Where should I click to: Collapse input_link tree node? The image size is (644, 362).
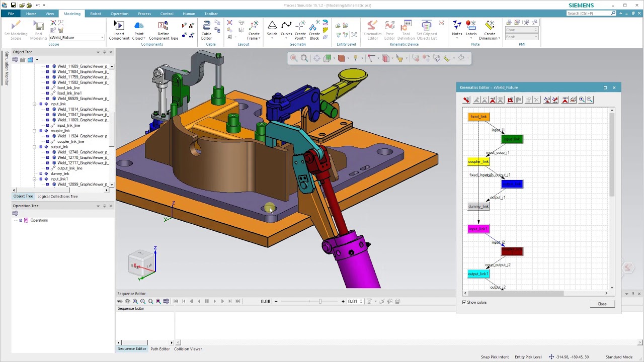point(35,104)
